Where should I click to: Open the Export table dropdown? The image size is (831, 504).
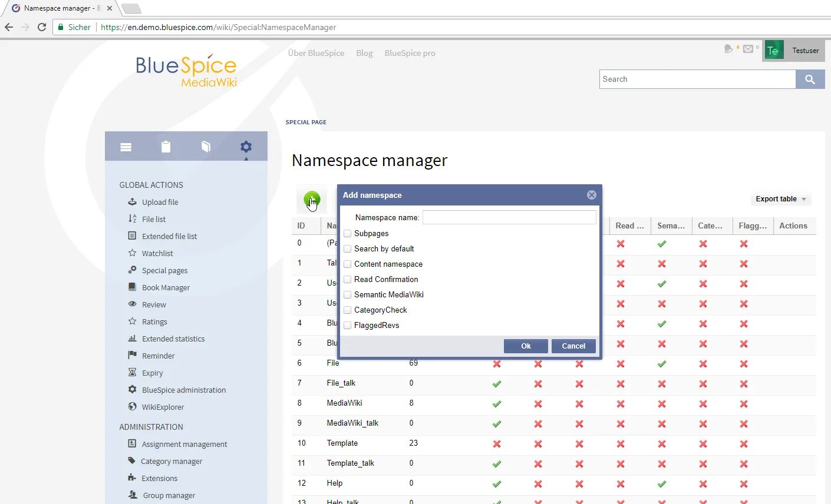[781, 199]
